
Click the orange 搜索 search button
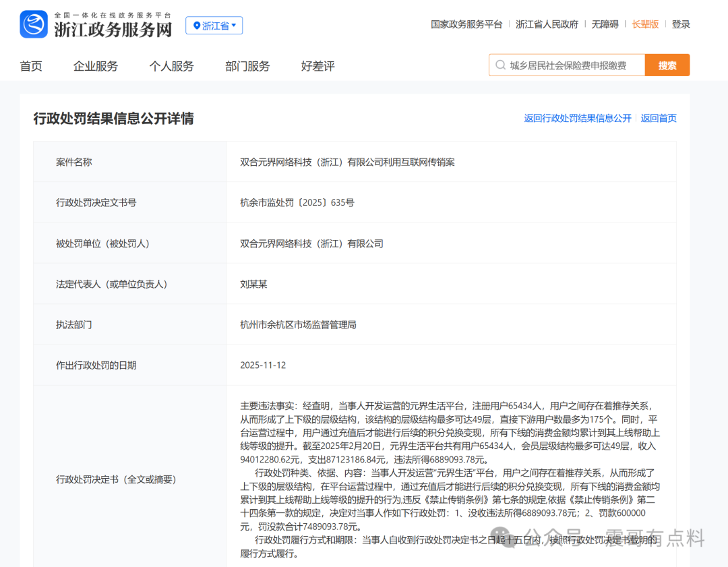tap(667, 65)
